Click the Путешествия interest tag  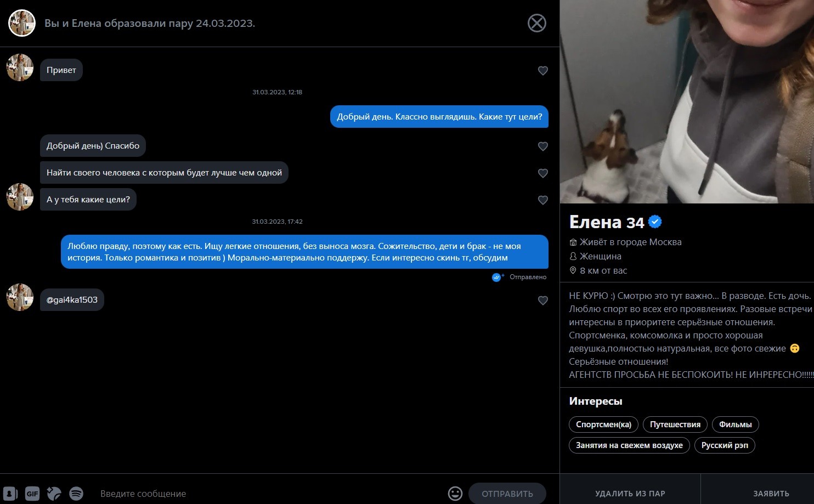675,424
